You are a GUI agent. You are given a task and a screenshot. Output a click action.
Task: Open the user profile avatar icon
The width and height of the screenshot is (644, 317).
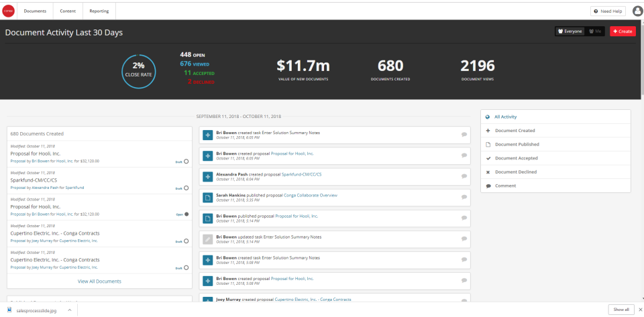coord(637,11)
